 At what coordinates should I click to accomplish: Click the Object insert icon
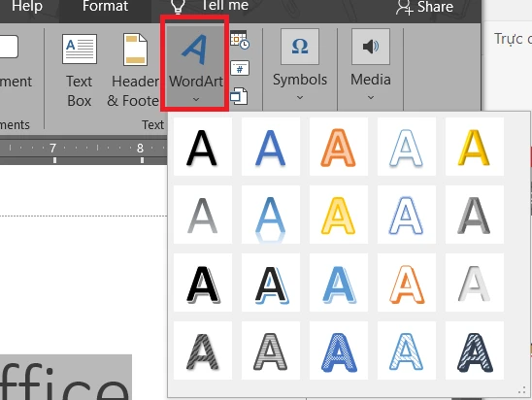pyautogui.click(x=239, y=96)
